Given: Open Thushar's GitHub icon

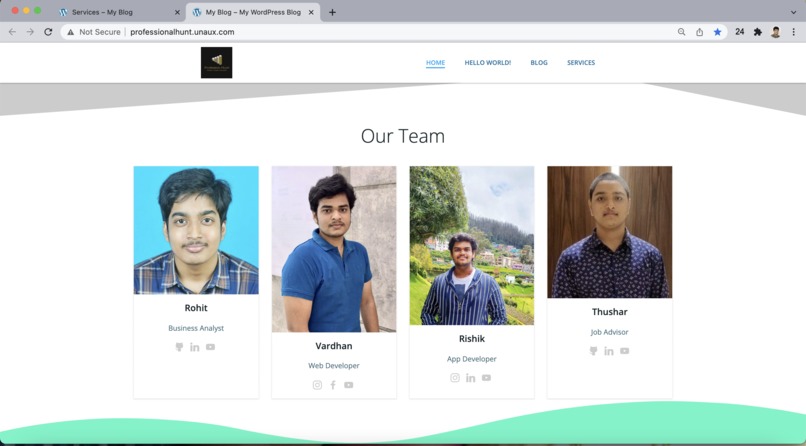Looking at the screenshot, I should click(593, 351).
